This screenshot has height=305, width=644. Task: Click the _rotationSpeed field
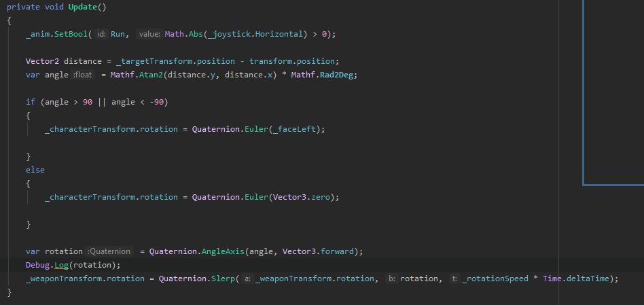[x=495, y=279]
